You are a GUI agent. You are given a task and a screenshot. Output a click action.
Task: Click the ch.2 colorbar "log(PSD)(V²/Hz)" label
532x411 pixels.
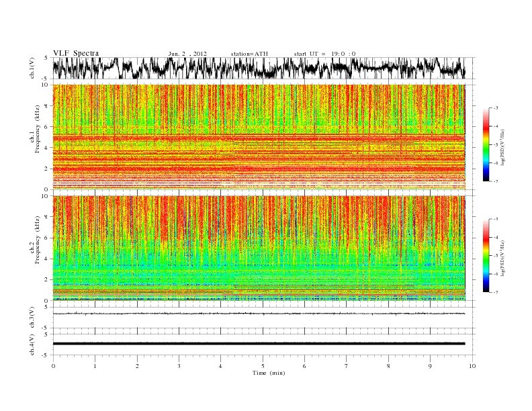(502, 258)
